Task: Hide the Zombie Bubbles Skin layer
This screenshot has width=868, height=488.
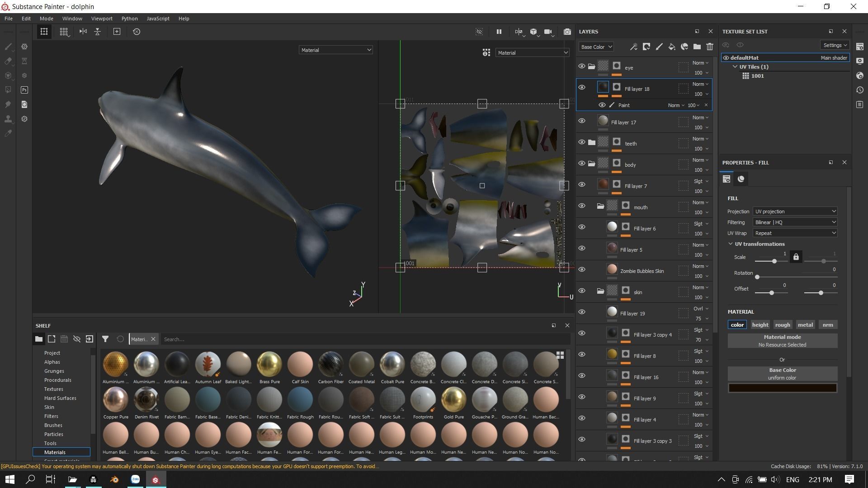Action: [582, 270]
